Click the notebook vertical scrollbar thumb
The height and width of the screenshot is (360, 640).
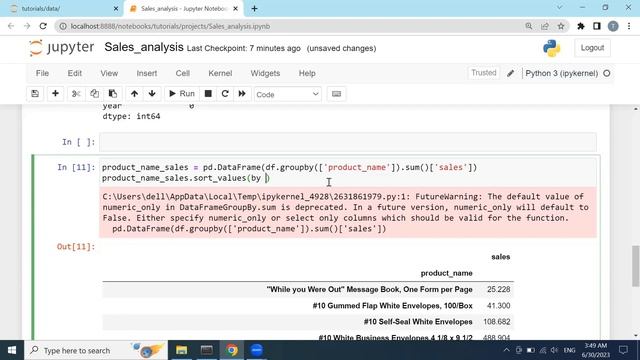(636, 266)
